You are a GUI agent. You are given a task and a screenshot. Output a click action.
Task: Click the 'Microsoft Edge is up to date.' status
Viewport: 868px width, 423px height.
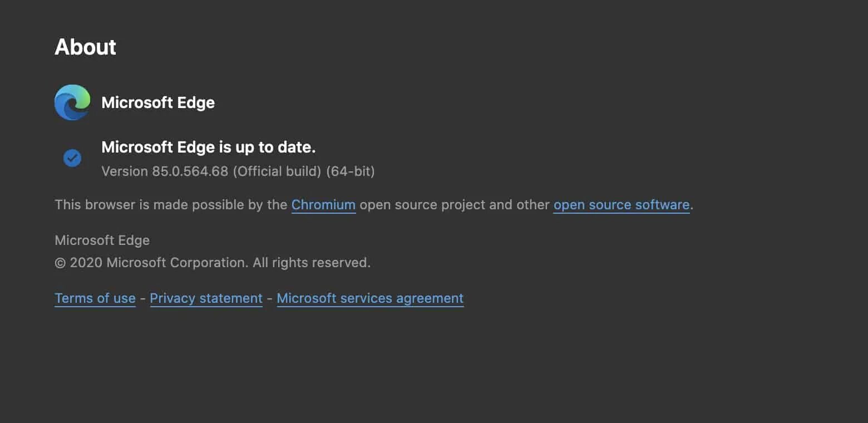coord(209,147)
